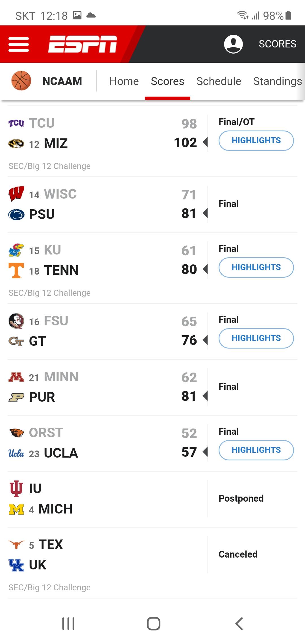Select the Scores tab
The image size is (305, 644).
click(x=167, y=81)
